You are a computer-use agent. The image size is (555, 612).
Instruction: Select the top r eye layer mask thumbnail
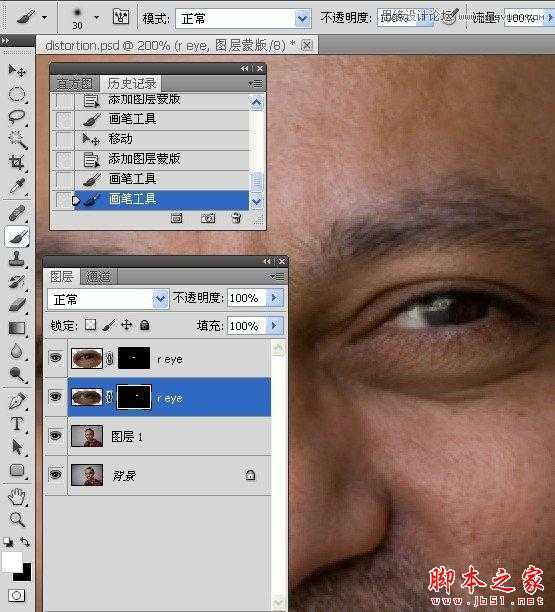pyautogui.click(x=134, y=358)
